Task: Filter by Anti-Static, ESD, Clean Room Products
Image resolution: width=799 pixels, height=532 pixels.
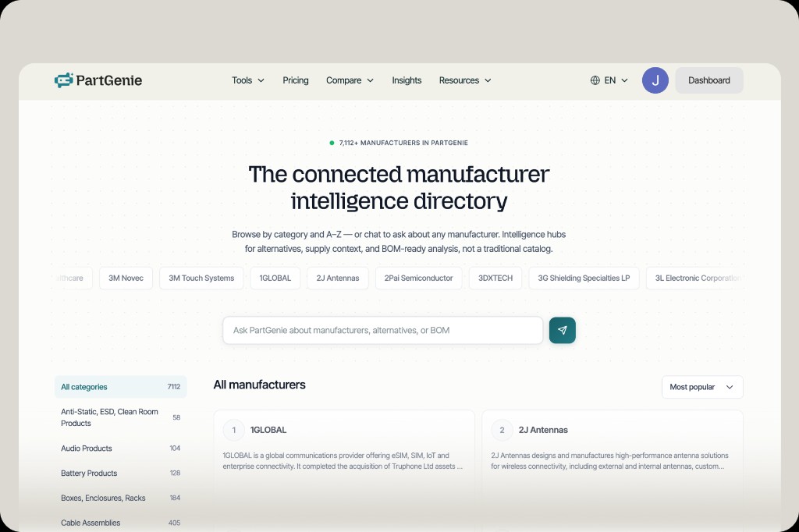Action: 121,417
